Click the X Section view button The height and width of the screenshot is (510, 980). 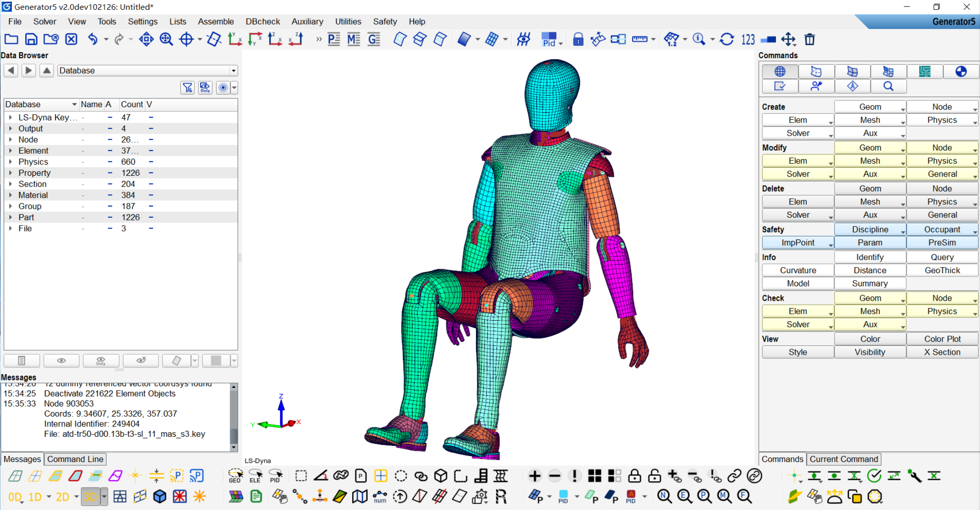tap(942, 352)
